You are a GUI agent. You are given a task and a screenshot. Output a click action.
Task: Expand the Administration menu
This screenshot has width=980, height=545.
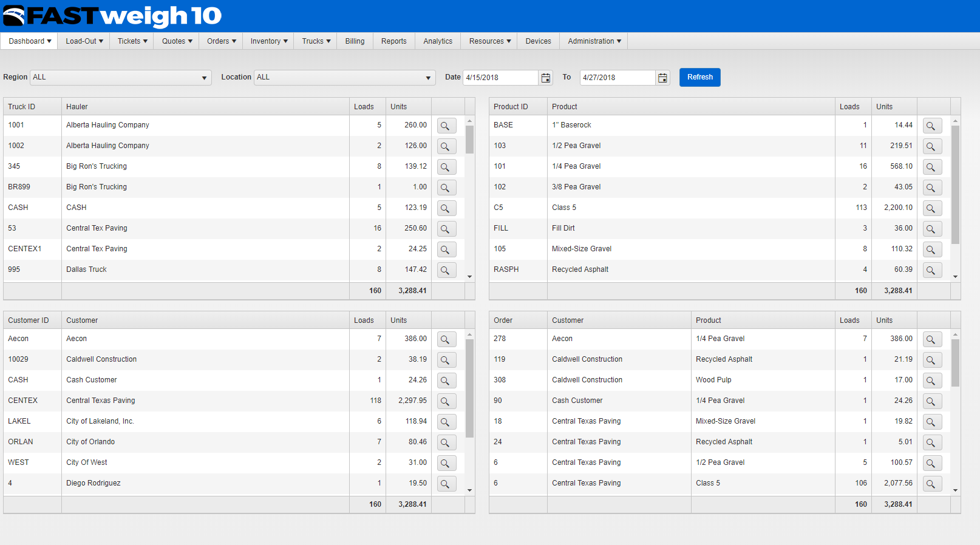(594, 41)
